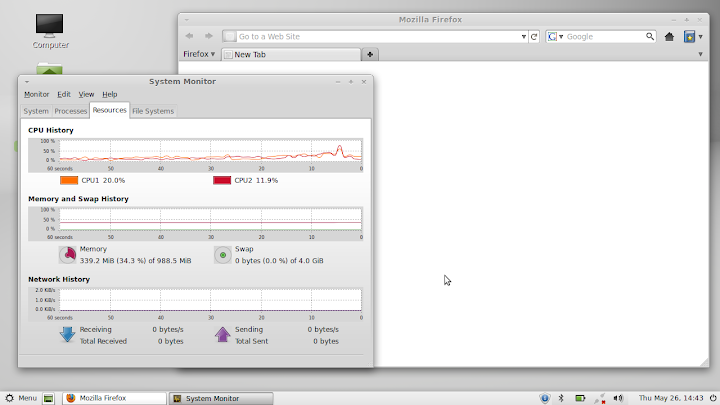This screenshot has width=720, height=405.
Task: Click the Swap usage text 0 bytes
Action: (279, 260)
